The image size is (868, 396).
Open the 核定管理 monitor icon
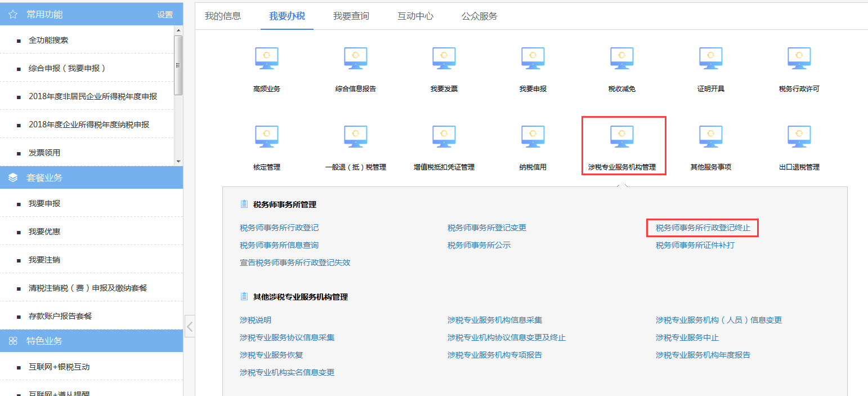coord(267,137)
